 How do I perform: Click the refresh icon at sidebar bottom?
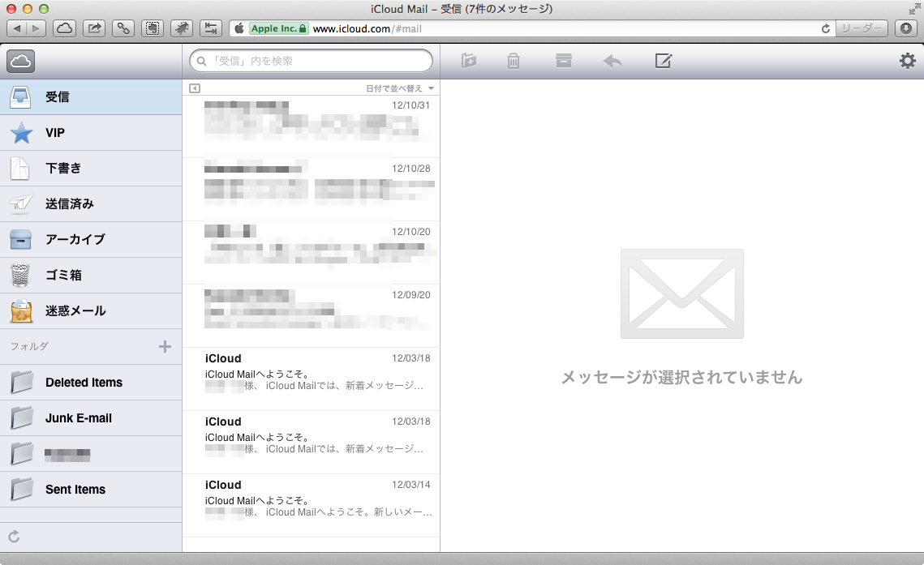tap(14, 536)
